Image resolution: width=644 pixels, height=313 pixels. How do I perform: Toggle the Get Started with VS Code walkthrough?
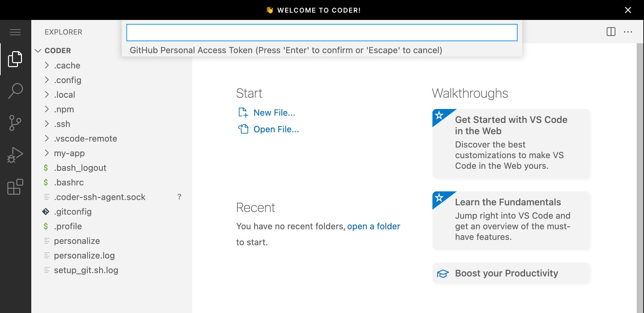pyautogui.click(x=511, y=143)
